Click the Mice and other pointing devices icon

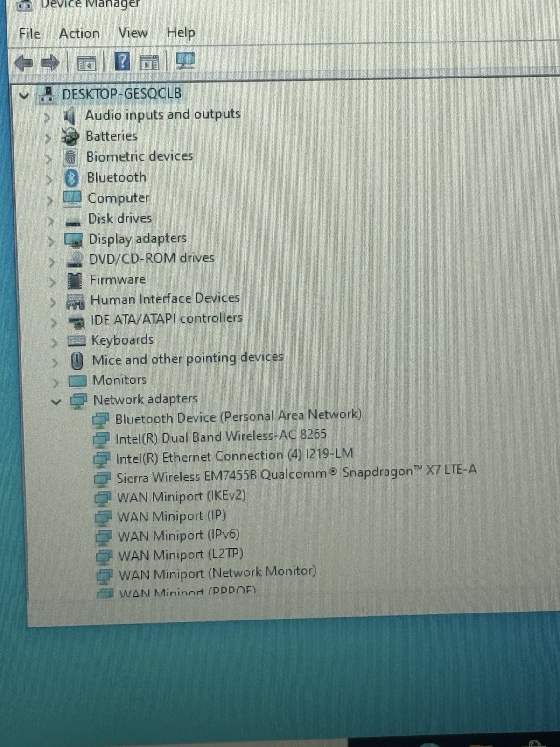point(77,361)
